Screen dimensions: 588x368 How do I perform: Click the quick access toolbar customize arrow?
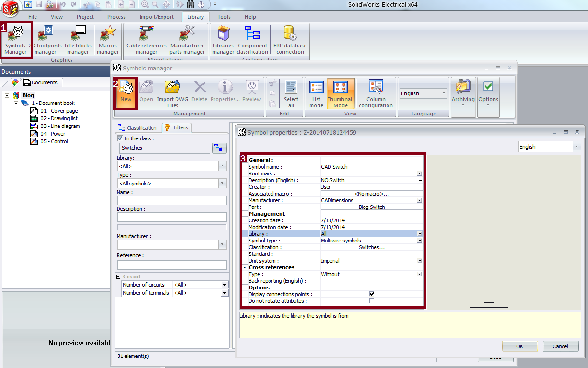pyautogui.click(x=215, y=4)
